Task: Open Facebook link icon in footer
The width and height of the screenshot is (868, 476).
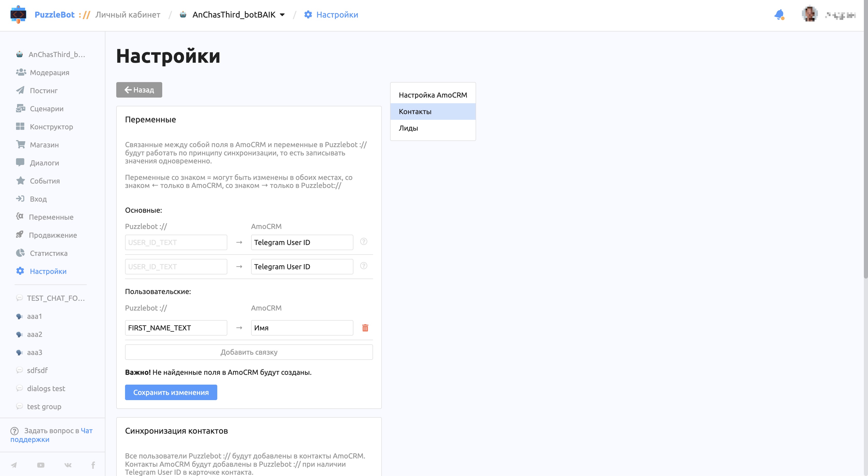Action: [93, 465]
